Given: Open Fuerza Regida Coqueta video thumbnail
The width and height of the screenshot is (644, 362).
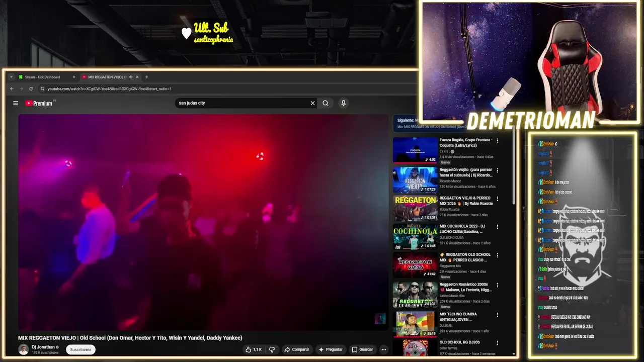Looking at the screenshot, I should [415, 150].
